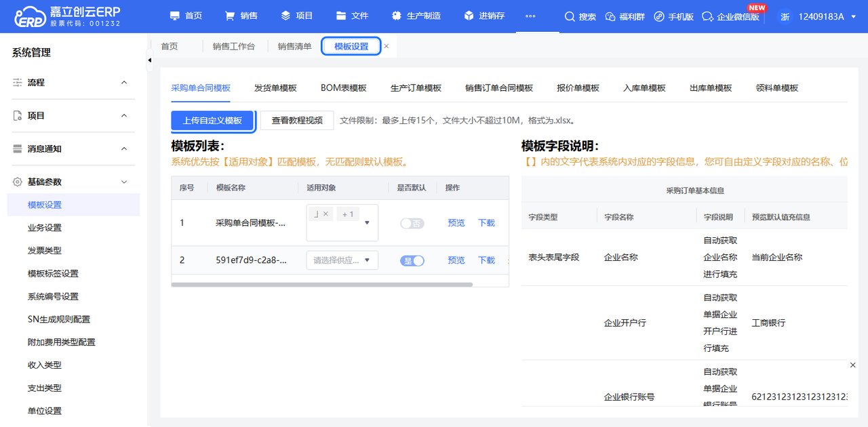
Task: Select the 采购单合同模板 tab
Action: pyautogui.click(x=201, y=88)
